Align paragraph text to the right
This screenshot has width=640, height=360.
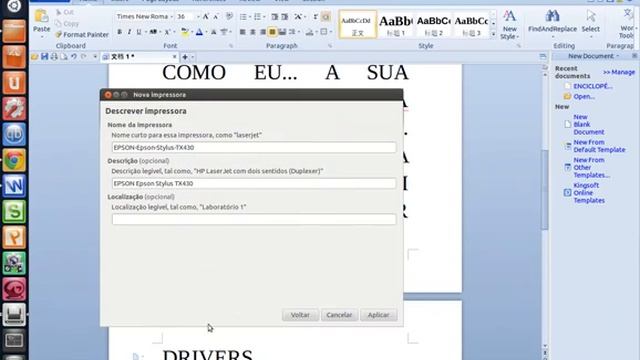(x=262, y=32)
